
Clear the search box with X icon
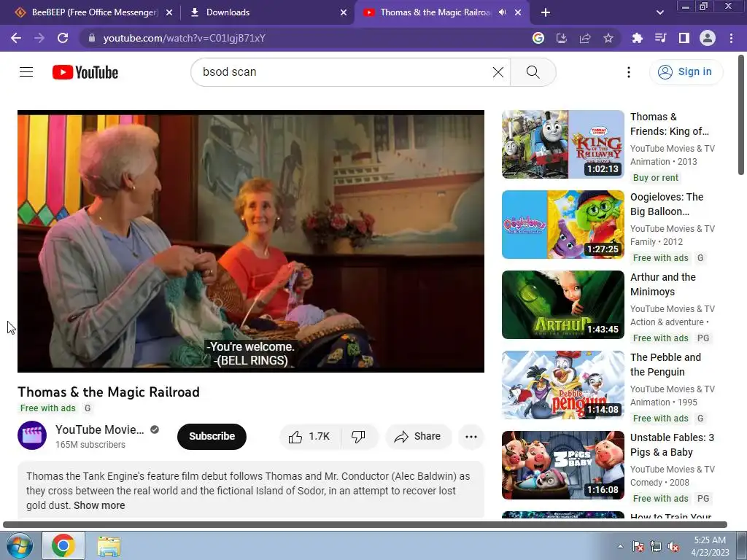click(498, 72)
